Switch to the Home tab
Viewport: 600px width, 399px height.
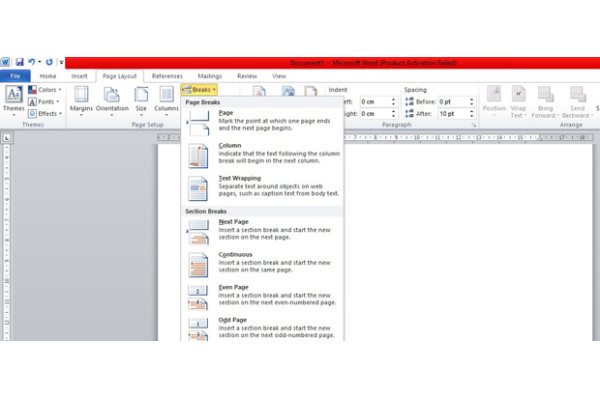pos(48,76)
